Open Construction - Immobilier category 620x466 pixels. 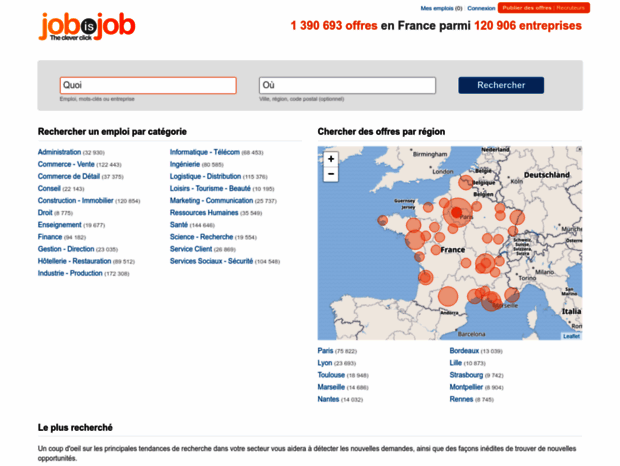tap(76, 201)
